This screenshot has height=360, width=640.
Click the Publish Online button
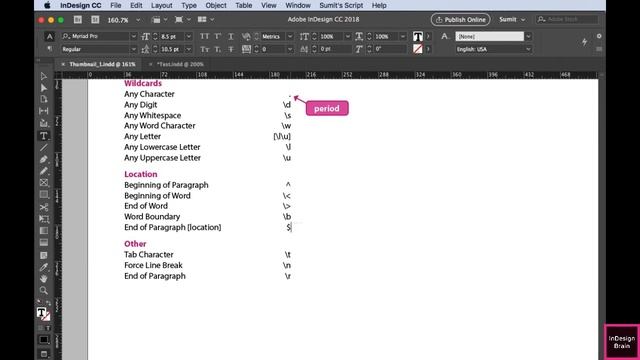pos(460,20)
